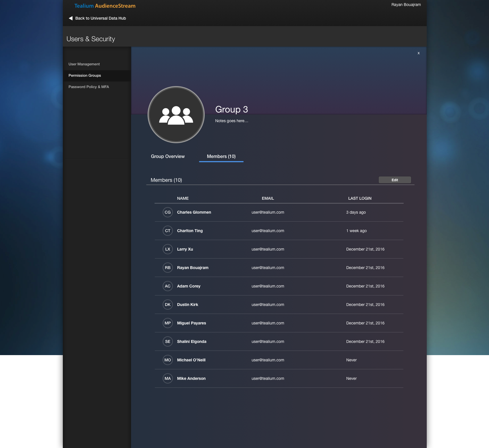
Task: Click Dustin Kirk's DK avatar circle
Action: click(x=167, y=304)
